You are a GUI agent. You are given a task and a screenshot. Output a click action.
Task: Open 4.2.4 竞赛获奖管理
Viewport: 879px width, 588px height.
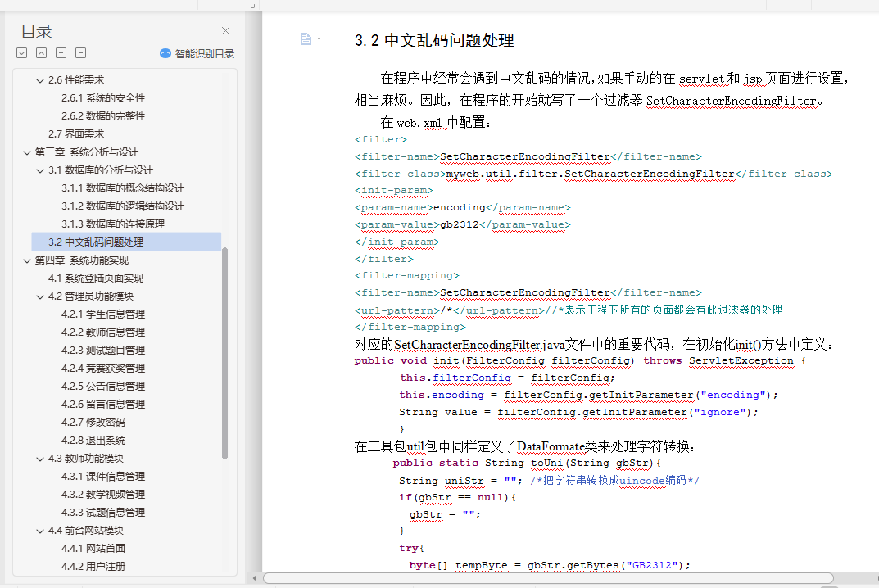[x=103, y=369]
